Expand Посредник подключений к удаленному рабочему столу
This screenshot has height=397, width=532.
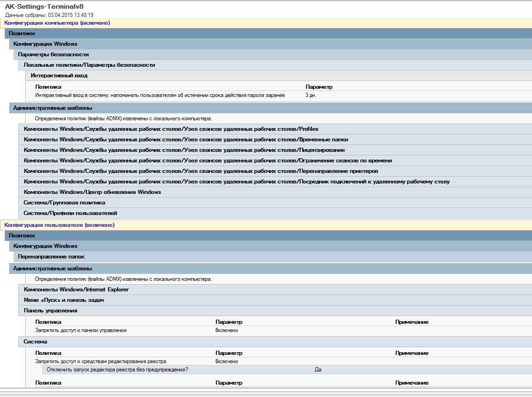point(236,182)
